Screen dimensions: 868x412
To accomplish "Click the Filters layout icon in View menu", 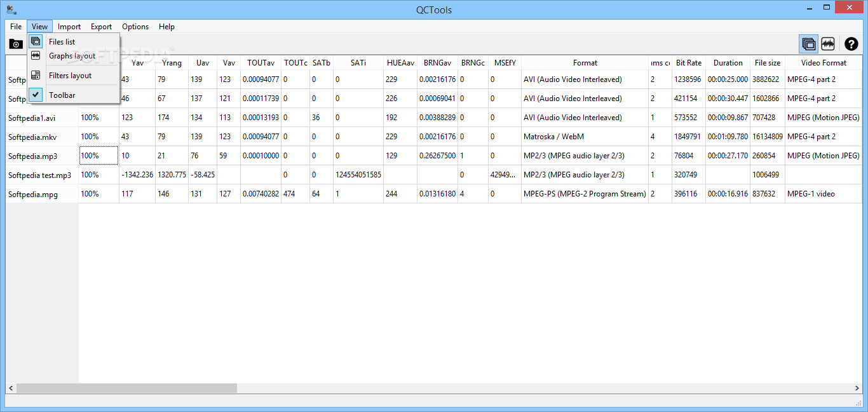I will (x=36, y=76).
